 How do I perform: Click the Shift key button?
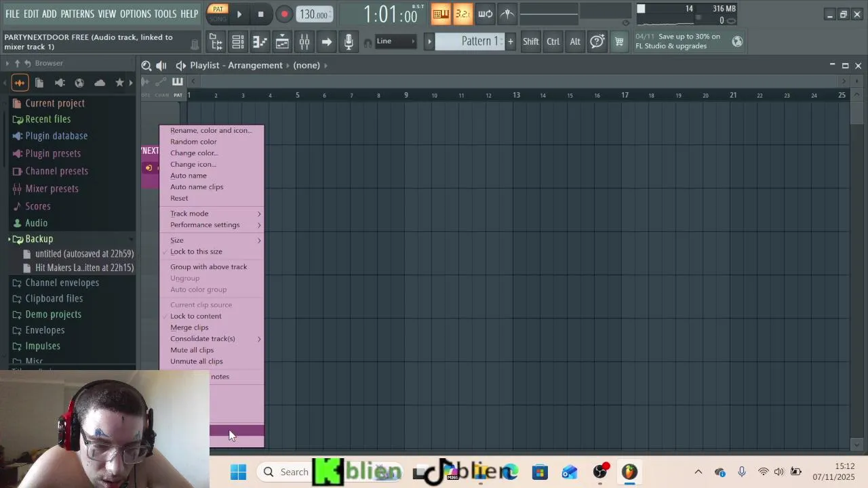[530, 42]
